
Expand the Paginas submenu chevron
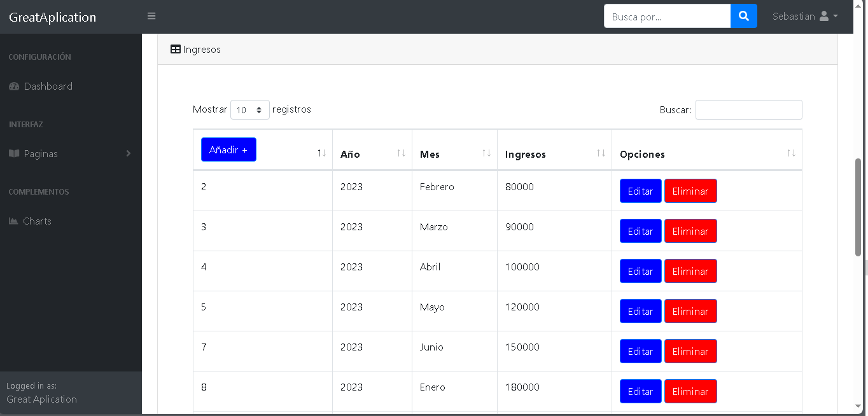point(129,154)
